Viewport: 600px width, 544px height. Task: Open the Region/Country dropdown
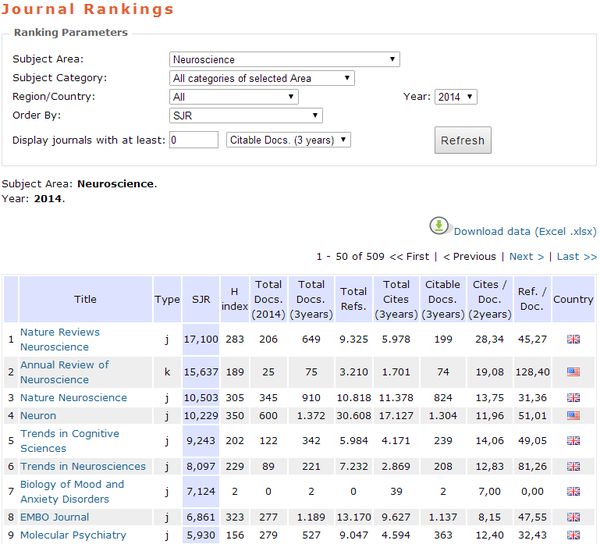coord(234,97)
